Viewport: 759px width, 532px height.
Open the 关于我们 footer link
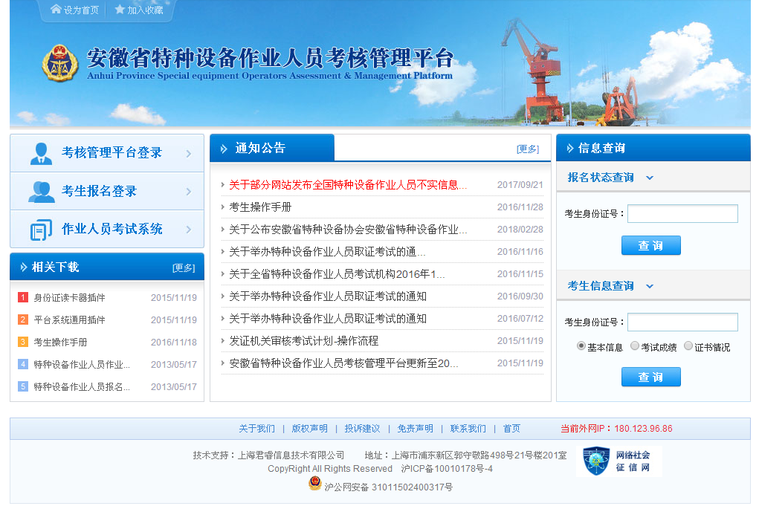tap(256, 429)
